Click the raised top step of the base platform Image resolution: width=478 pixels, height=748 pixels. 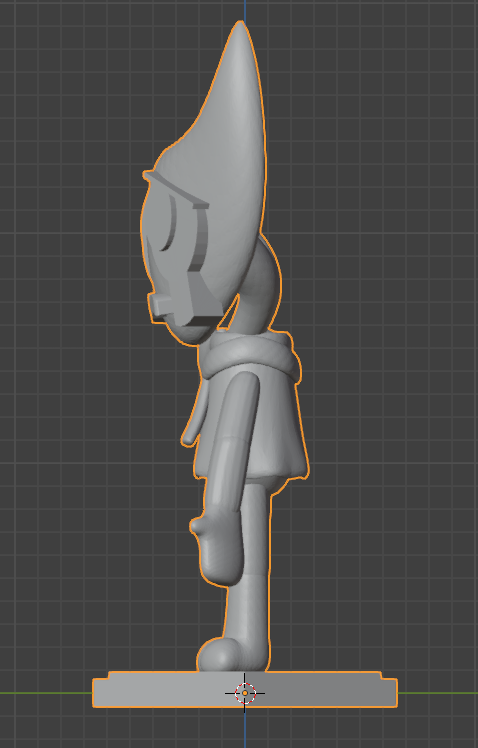[245, 675]
